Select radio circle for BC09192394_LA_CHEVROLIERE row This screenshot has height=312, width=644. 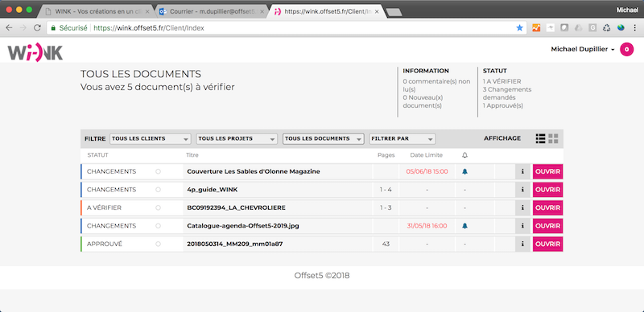pos(158,207)
